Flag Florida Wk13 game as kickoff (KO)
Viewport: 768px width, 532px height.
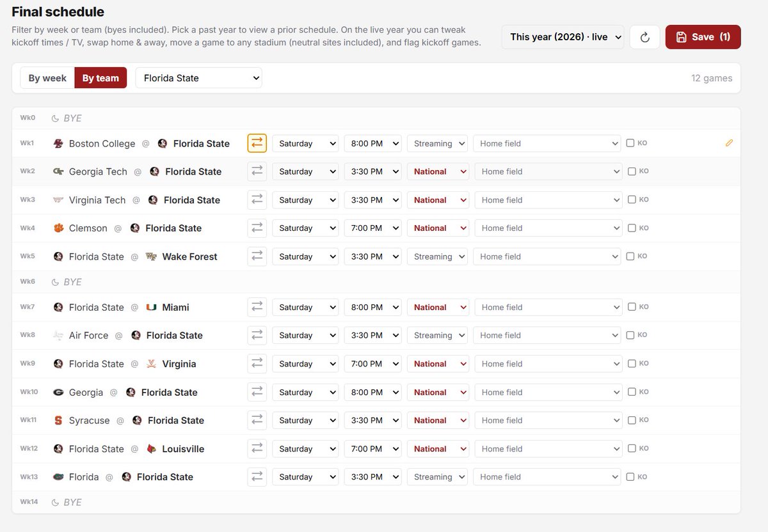click(x=630, y=476)
